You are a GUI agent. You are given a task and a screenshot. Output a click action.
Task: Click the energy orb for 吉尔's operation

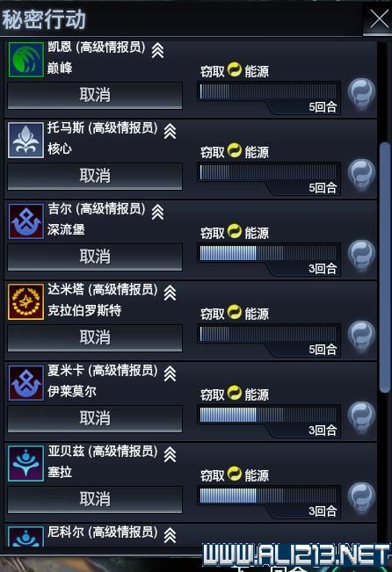pyautogui.click(x=361, y=256)
